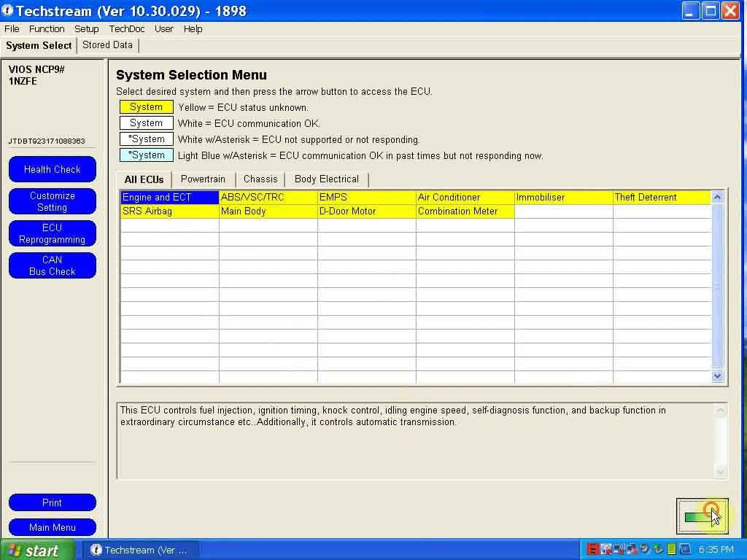The width and height of the screenshot is (747, 560).
Task: Select the All ECUs tab
Action: coord(144,179)
